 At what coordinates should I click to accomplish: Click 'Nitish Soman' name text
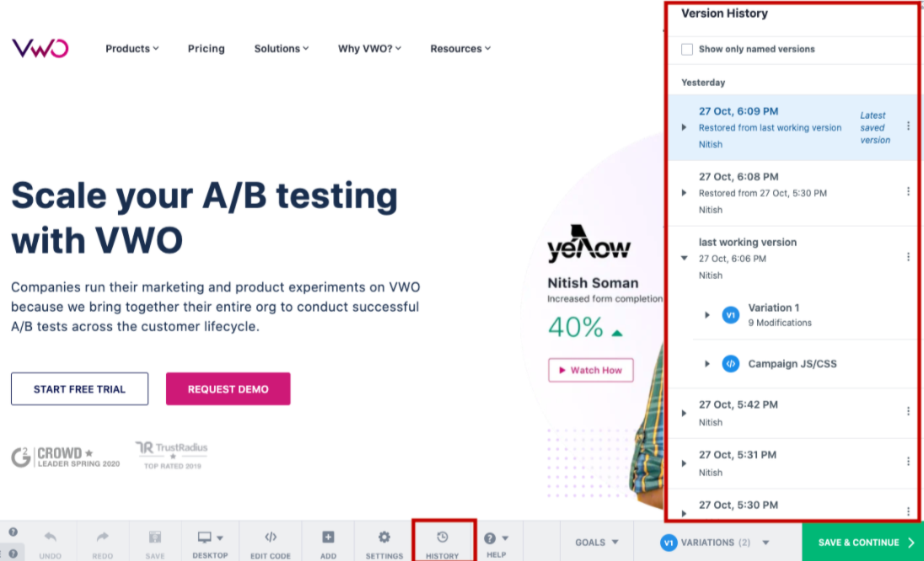click(x=593, y=282)
